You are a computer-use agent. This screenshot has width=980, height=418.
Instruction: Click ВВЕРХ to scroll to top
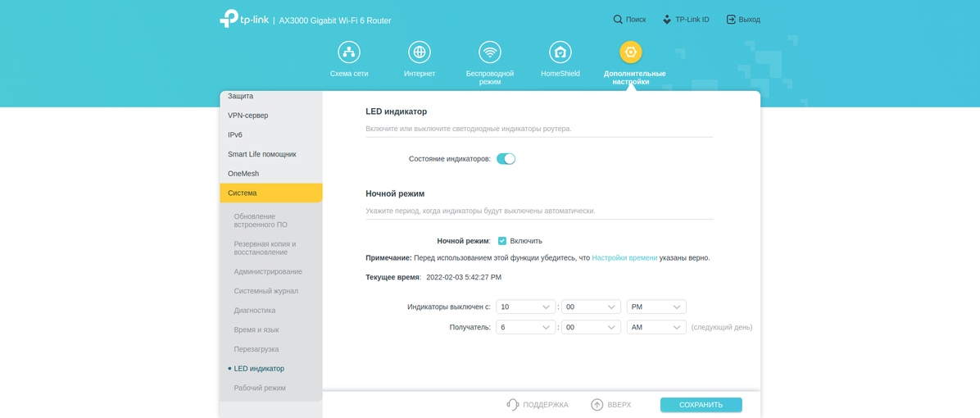[x=611, y=405]
